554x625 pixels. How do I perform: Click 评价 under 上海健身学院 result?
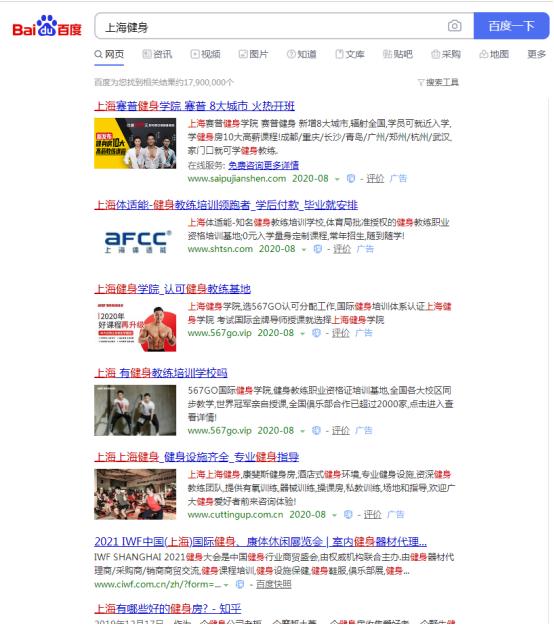[340, 333]
